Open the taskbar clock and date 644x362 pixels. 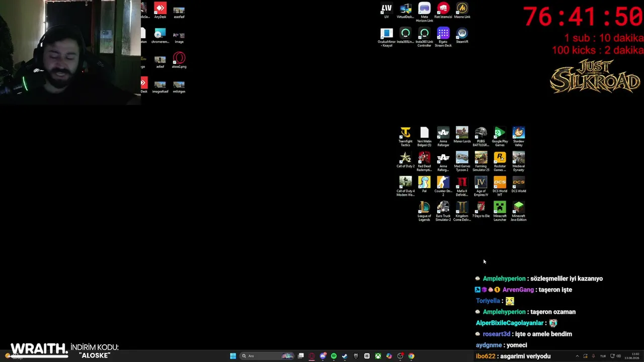tap(633, 356)
